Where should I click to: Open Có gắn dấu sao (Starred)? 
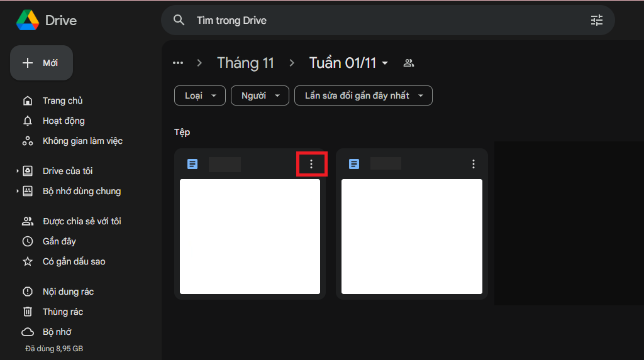[x=74, y=261]
